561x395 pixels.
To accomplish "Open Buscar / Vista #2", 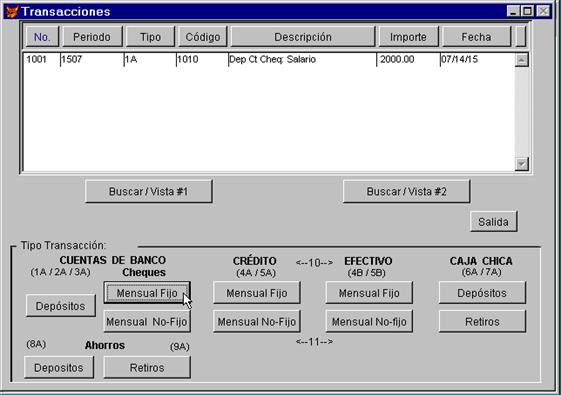I will click(406, 191).
